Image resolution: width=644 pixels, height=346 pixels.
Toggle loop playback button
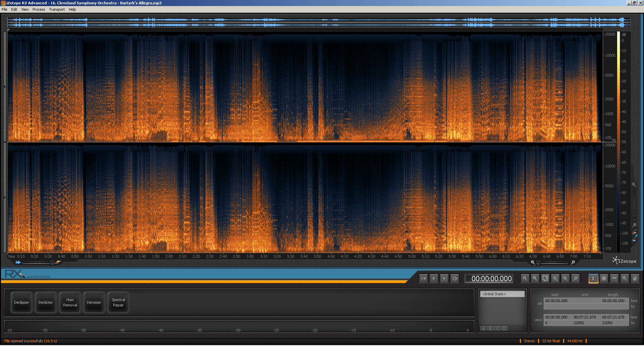455,278
